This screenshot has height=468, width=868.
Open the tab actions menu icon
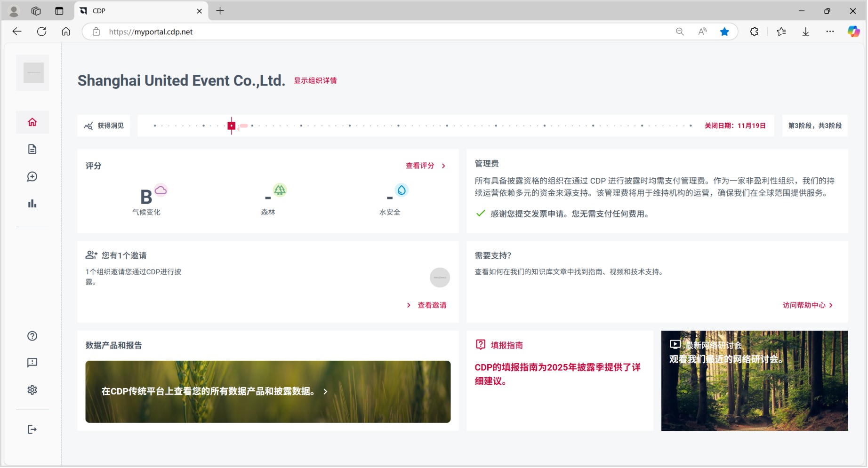pyautogui.click(x=59, y=11)
